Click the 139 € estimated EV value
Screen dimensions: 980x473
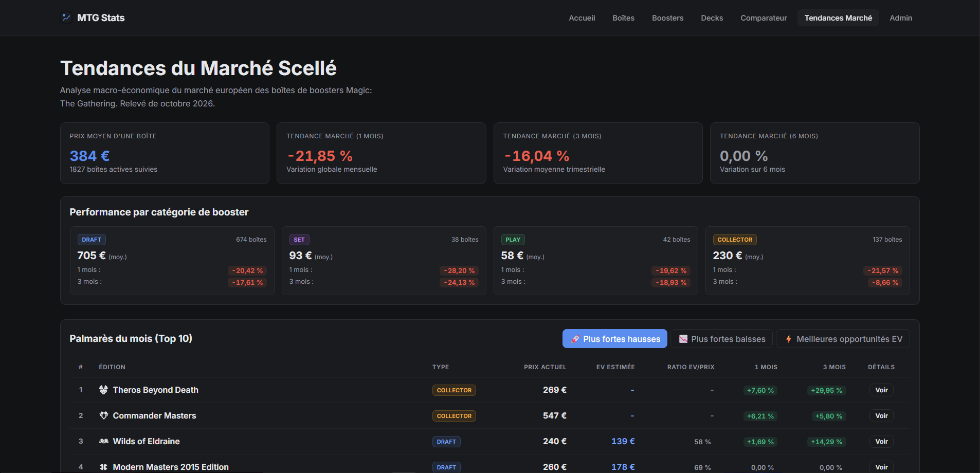(623, 441)
